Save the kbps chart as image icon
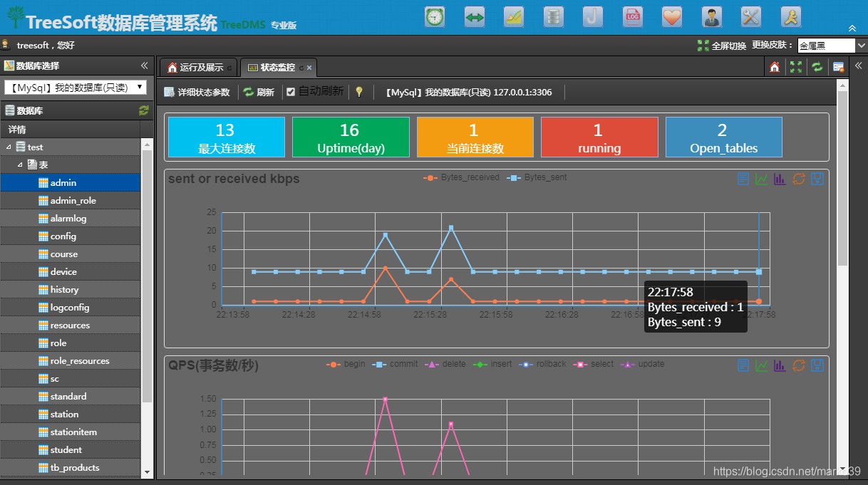This screenshot has width=868, height=485. point(817,179)
